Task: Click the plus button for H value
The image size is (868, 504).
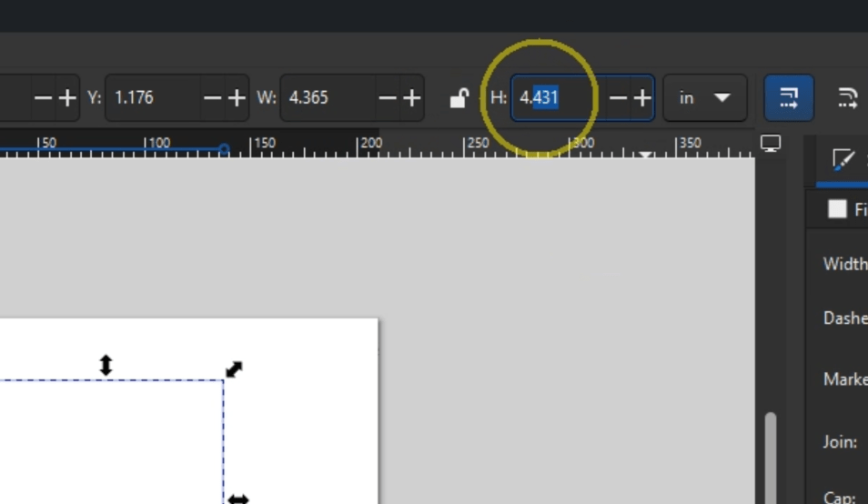Action: point(642,97)
